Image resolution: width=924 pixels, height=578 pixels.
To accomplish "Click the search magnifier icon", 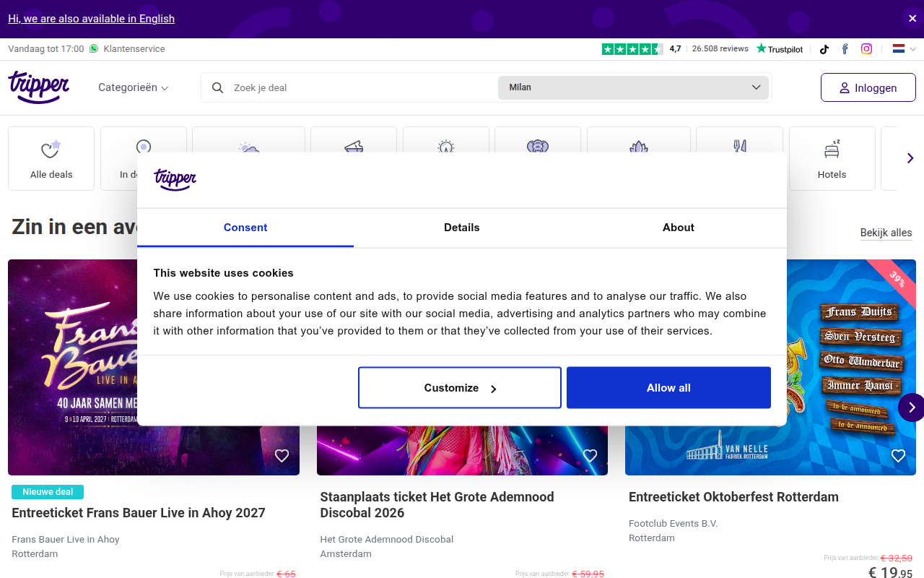I will click(217, 87).
